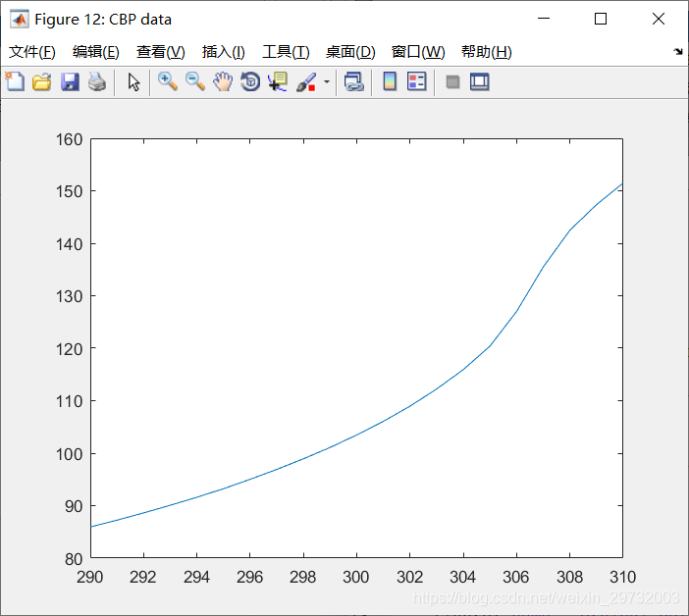Open the Brush color dropdown arrow

(327, 81)
